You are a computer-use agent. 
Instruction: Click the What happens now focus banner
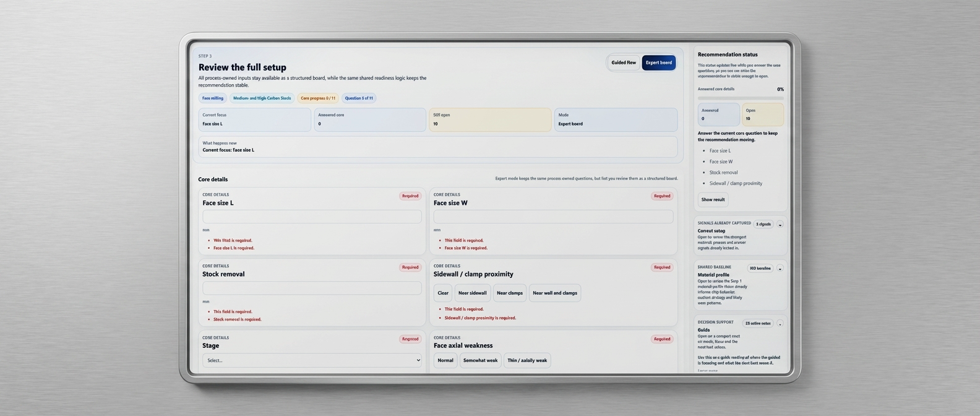(x=438, y=147)
